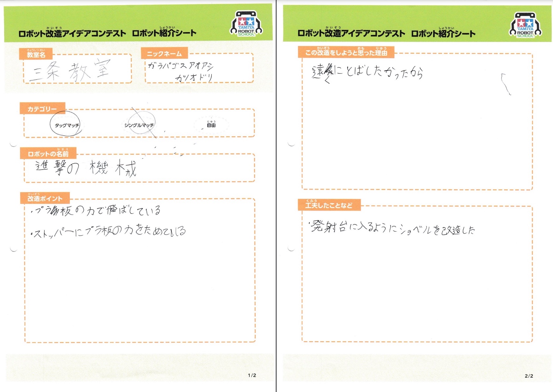553x392 pixels.
Task: Select the 自由 category option
Action: pos(211,125)
